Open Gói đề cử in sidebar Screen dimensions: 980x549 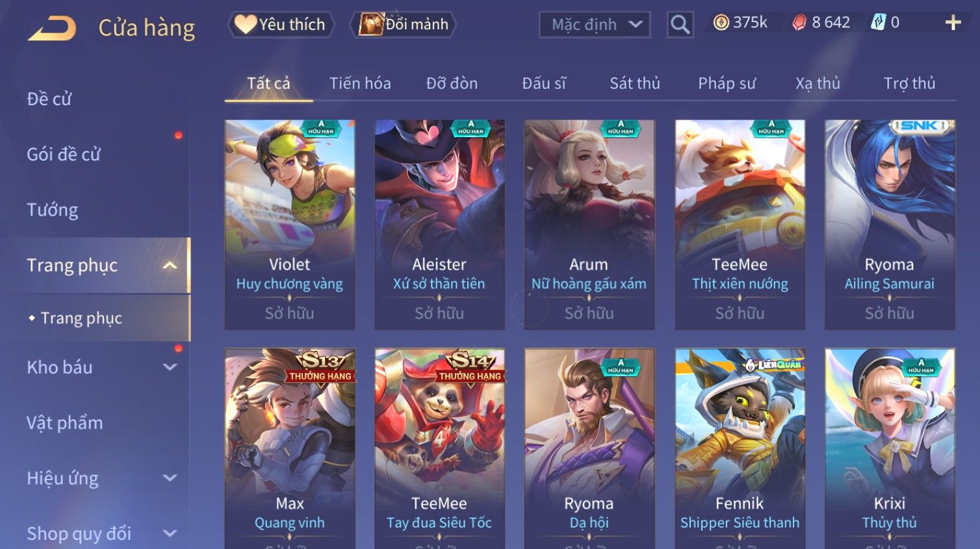[x=64, y=155]
